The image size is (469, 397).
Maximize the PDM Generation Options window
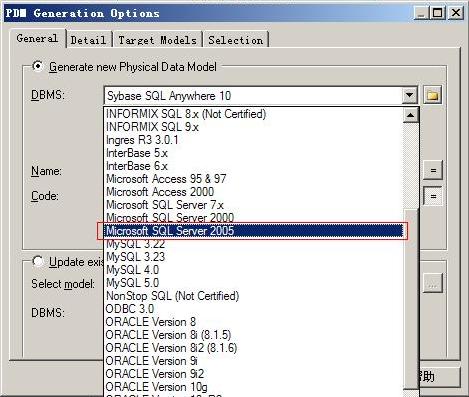pos(437,13)
